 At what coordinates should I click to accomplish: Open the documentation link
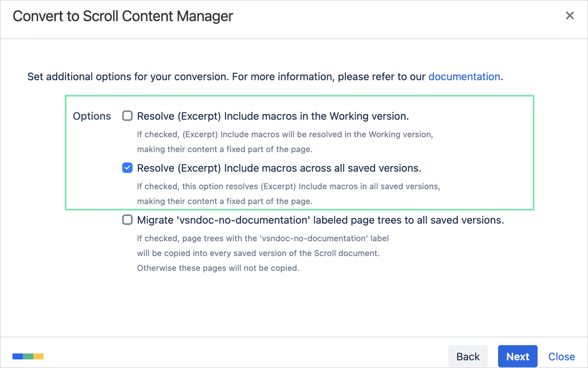point(464,77)
